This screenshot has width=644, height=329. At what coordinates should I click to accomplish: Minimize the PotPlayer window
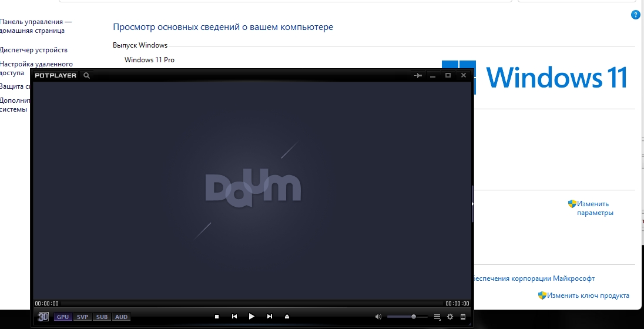click(x=433, y=76)
